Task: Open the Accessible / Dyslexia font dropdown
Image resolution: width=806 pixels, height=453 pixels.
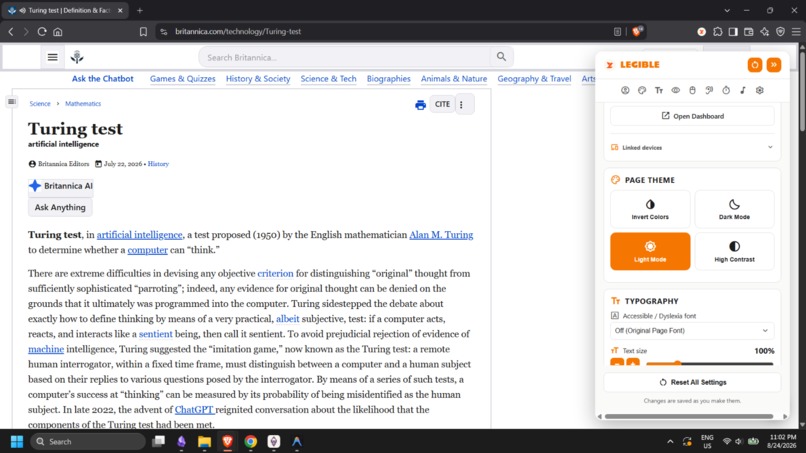Action: pos(692,331)
